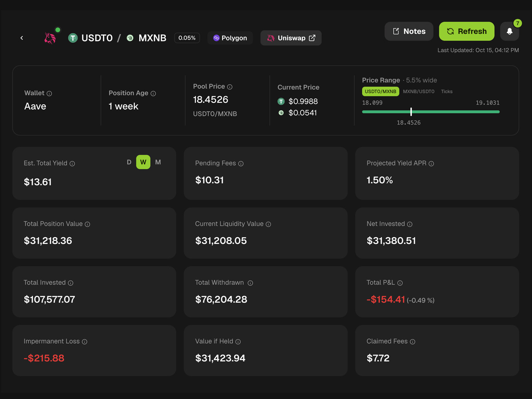Image resolution: width=532 pixels, height=399 pixels.
Task: Go back using the left chevron arrow
Action: pyautogui.click(x=22, y=38)
